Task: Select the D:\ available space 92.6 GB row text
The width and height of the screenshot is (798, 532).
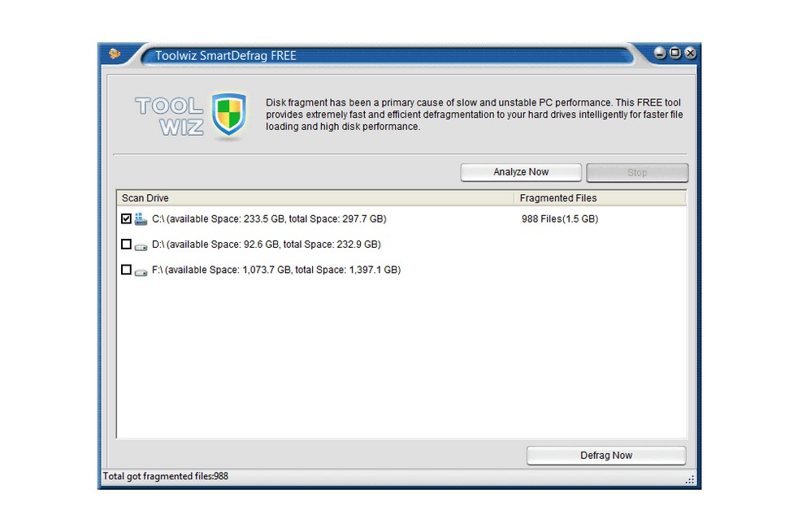Action: coord(267,244)
